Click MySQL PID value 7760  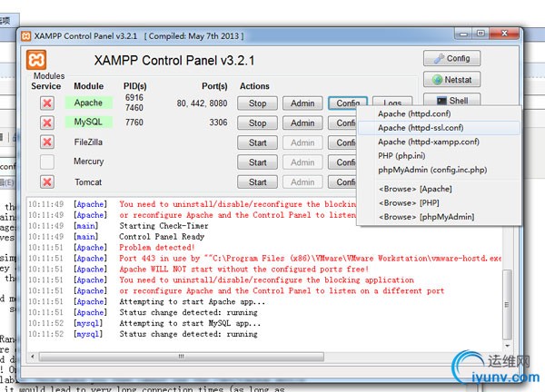pyautogui.click(x=134, y=122)
